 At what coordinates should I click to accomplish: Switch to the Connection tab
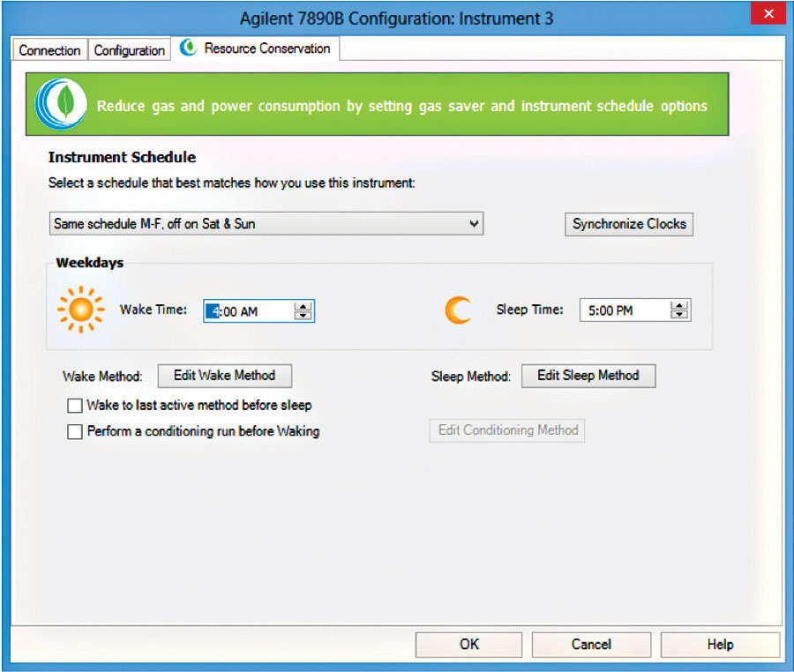point(49,50)
